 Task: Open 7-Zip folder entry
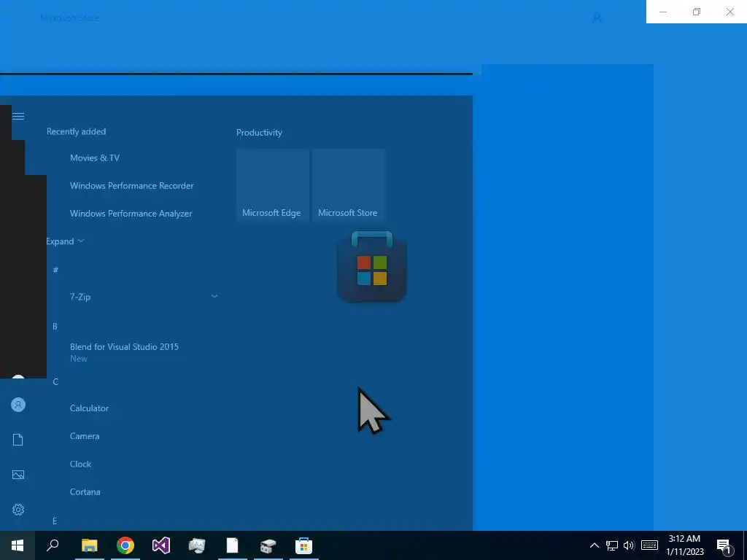point(80,297)
